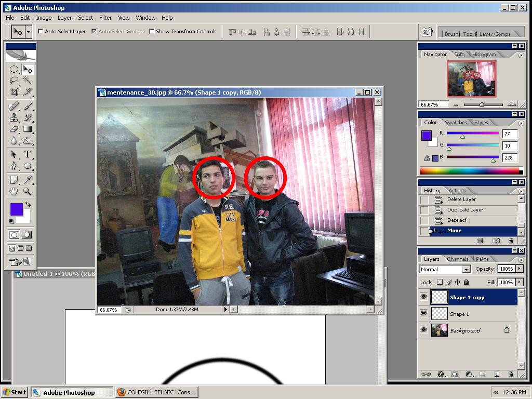The height and width of the screenshot is (399, 532).
Task: Switch to the Swatches tab
Action: [456, 122]
